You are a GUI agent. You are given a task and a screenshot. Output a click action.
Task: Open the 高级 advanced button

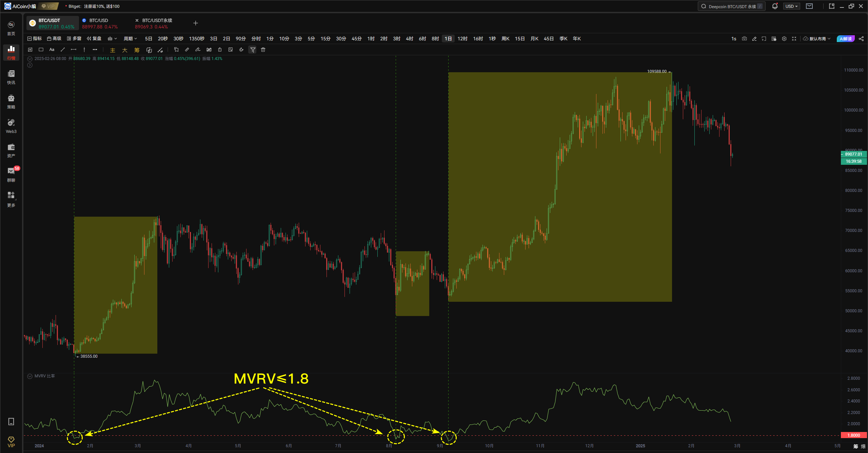pyautogui.click(x=54, y=39)
